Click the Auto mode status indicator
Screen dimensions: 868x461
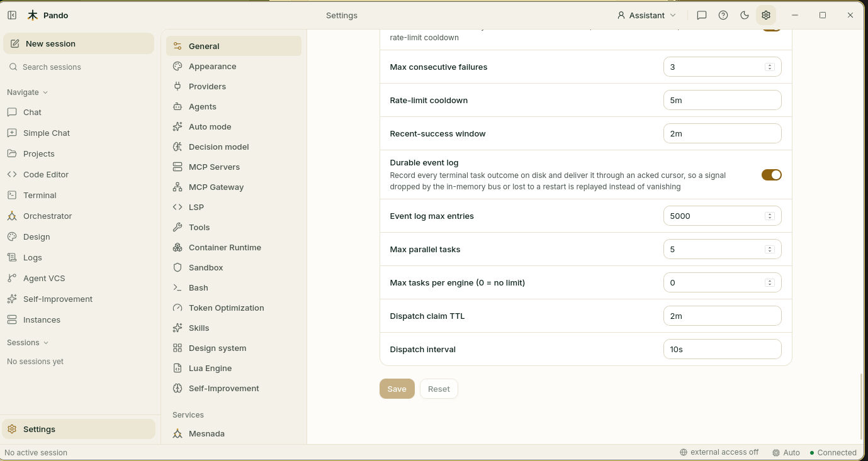click(786, 452)
